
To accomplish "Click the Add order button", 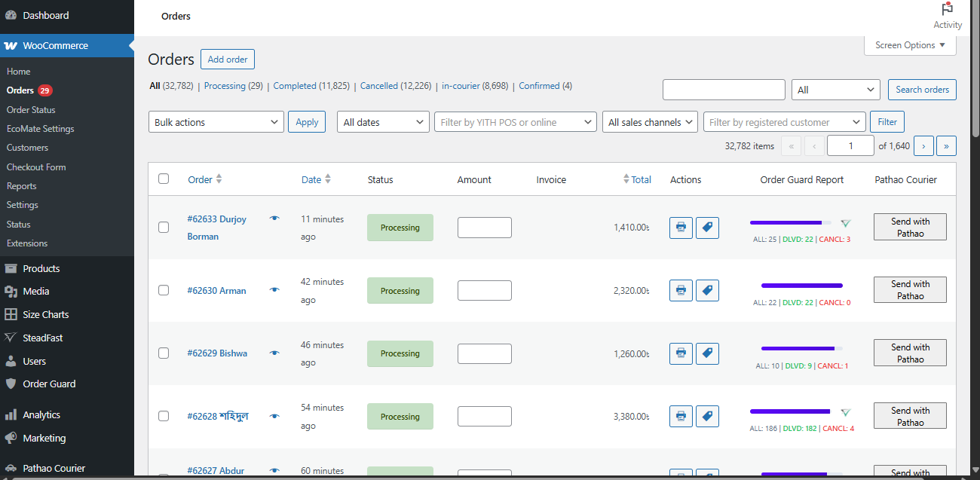I will (x=227, y=59).
